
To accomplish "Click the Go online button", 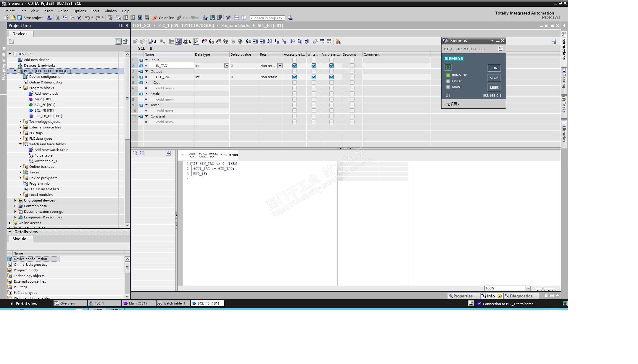I will click(x=163, y=18).
